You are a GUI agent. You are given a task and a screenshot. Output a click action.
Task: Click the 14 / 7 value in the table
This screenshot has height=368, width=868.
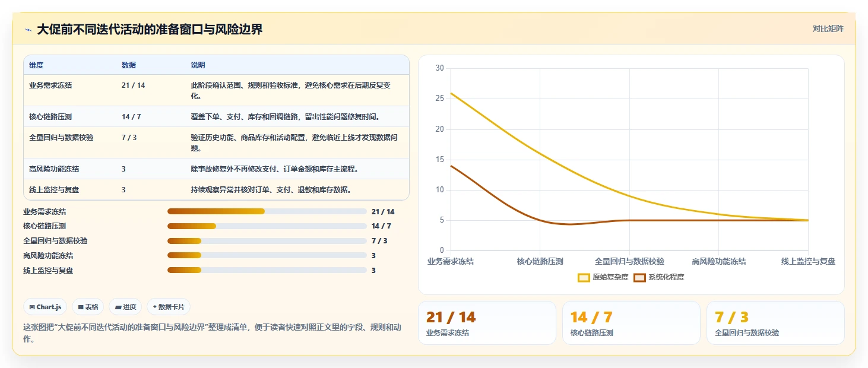click(131, 117)
